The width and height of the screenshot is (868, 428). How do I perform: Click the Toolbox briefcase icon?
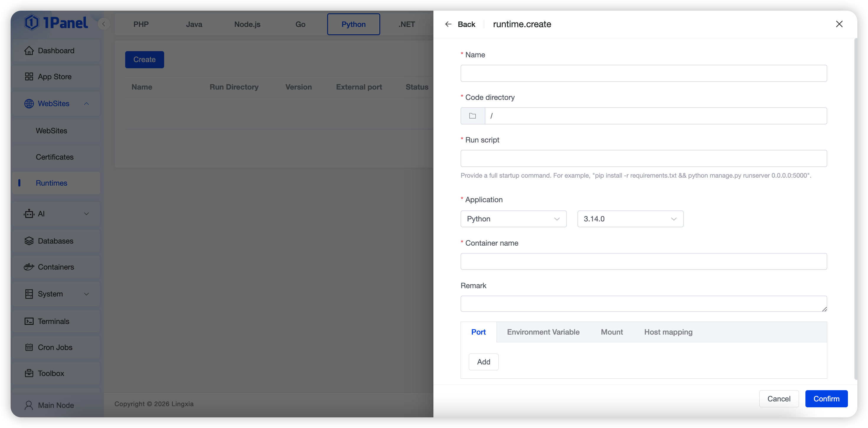click(29, 373)
